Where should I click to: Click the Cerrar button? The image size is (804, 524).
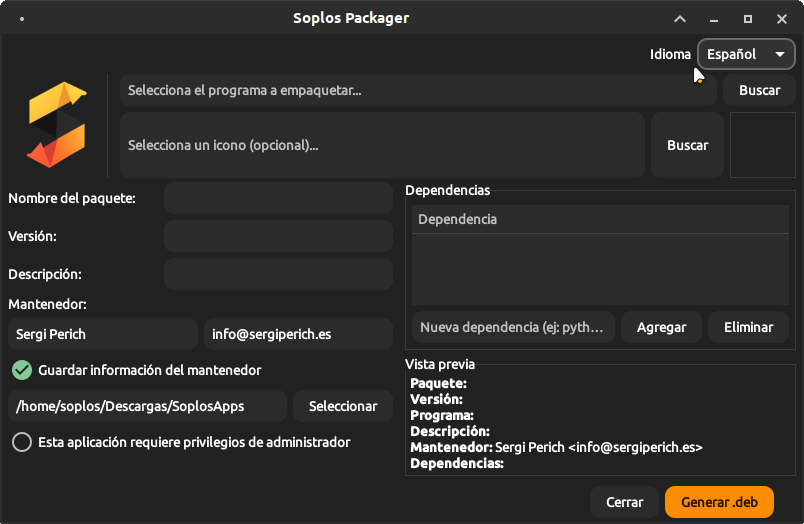point(624,502)
